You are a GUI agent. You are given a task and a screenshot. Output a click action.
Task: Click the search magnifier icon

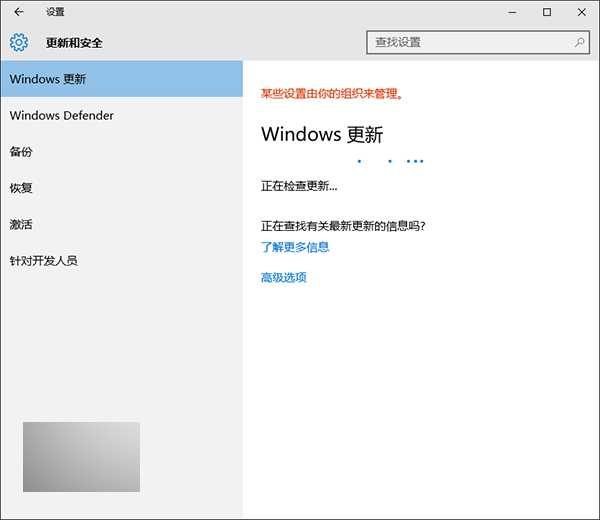pos(579,42)
